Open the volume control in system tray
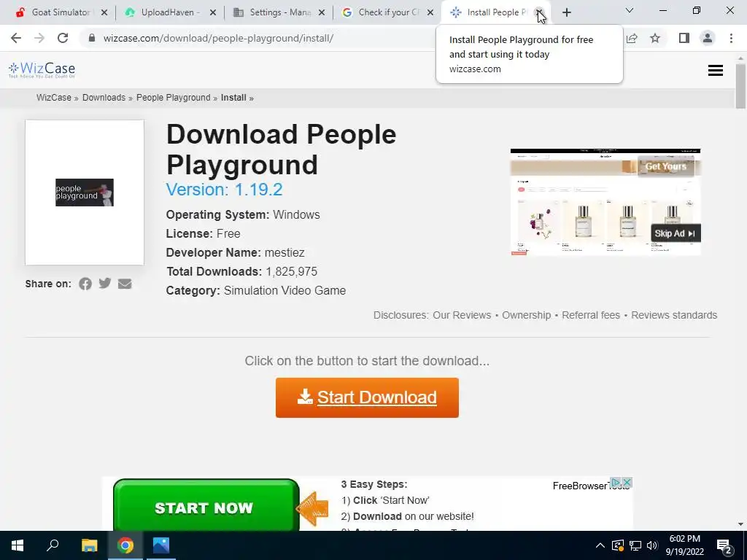747x560 pixels. pyautogui.click(x=652, y=545)
